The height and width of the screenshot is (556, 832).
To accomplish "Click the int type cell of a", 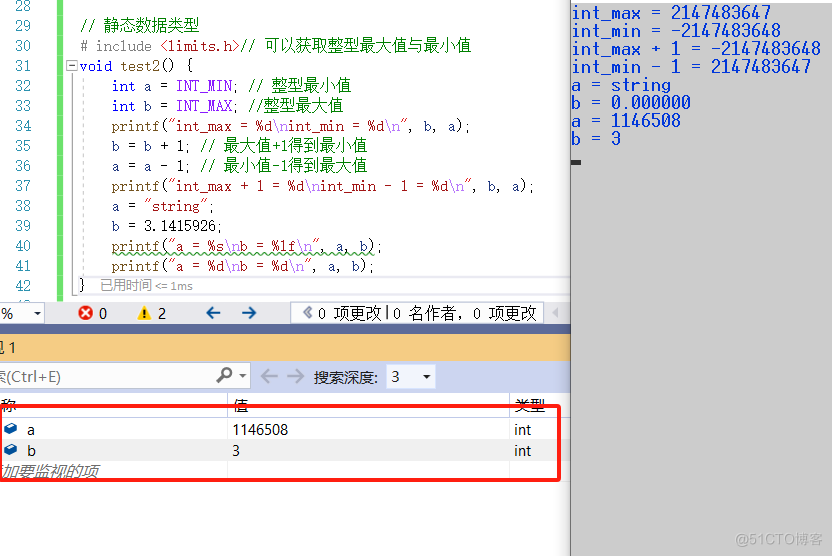I will coord(523,430).
